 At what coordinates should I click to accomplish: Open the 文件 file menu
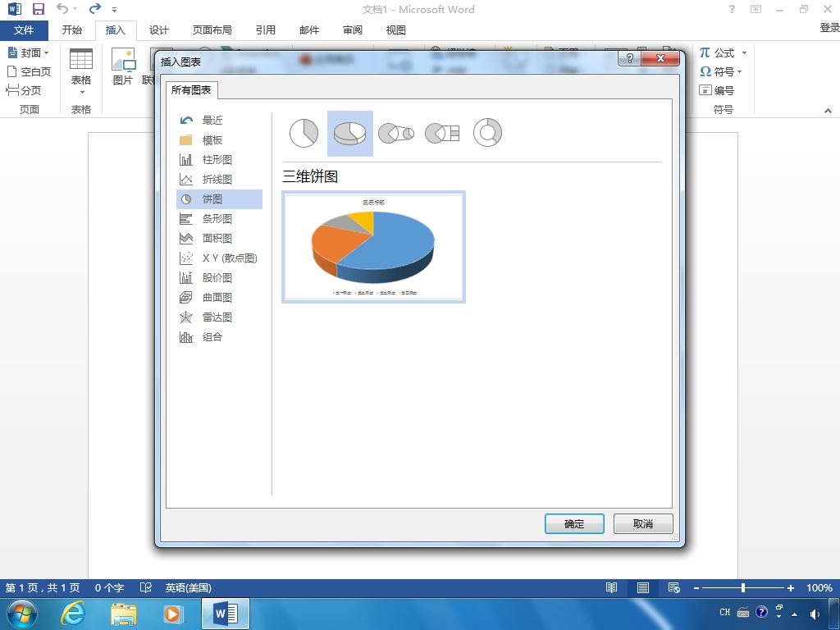coord(24,30)
